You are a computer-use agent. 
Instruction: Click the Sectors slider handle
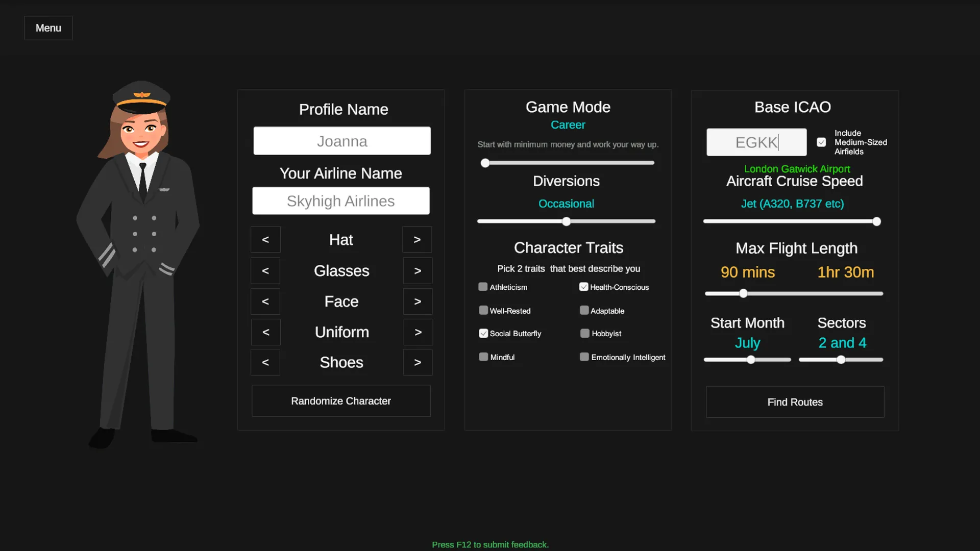tap(841, 360)
